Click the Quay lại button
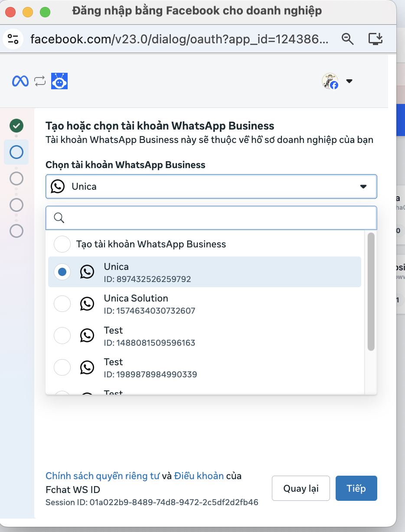This screenshot has width=405, height=532. point(301,488)
